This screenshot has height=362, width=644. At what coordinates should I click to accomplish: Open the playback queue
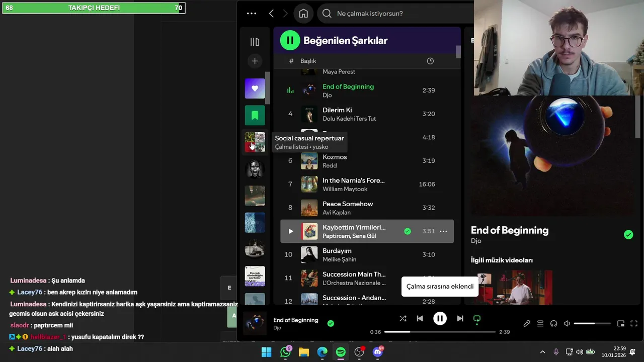pos(540,324)
